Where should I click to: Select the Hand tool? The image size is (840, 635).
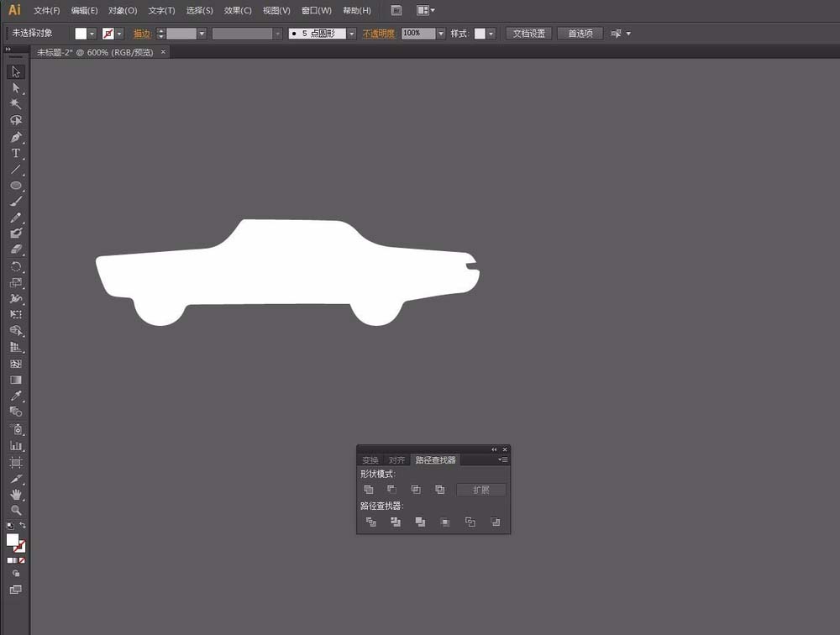(15, 495)
